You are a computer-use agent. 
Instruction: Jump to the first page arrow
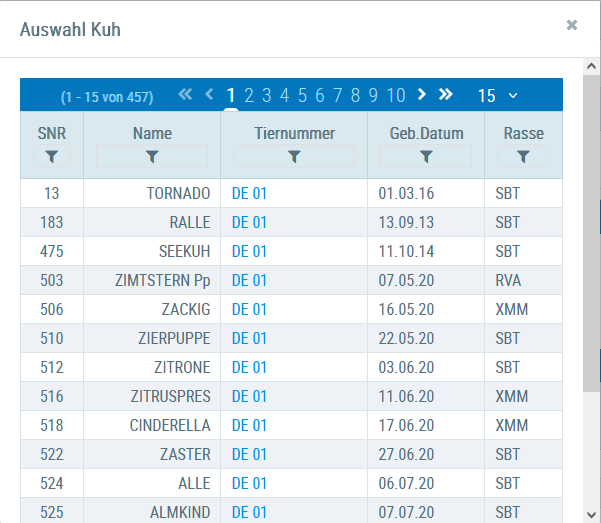pyautogui.click(x=185, y=95)
